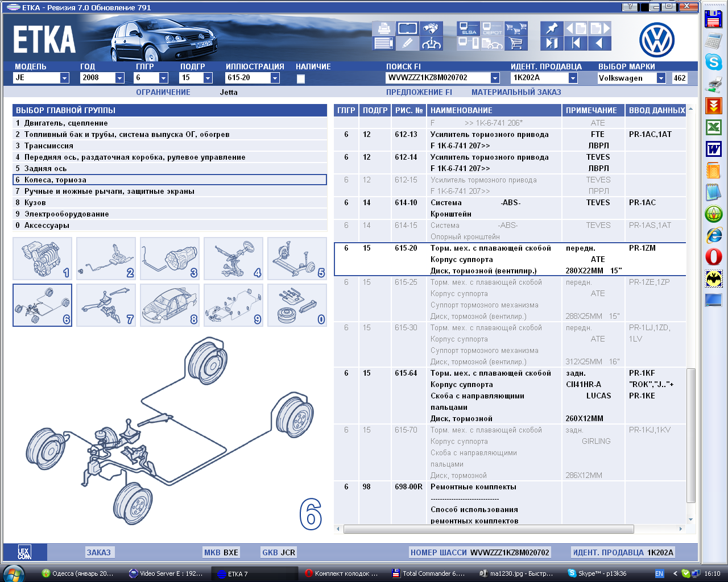Click the horizontal scrollbar of parts list

[x=489, y=529]
